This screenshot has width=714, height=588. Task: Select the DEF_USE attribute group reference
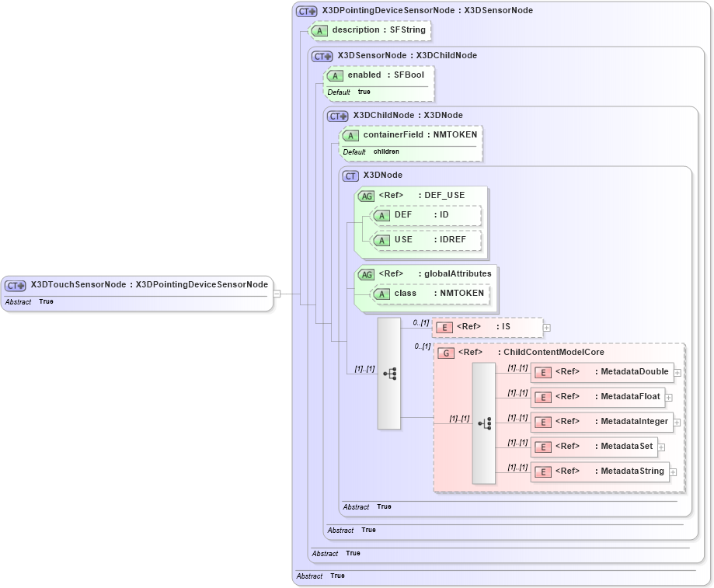tap(422, 195)
